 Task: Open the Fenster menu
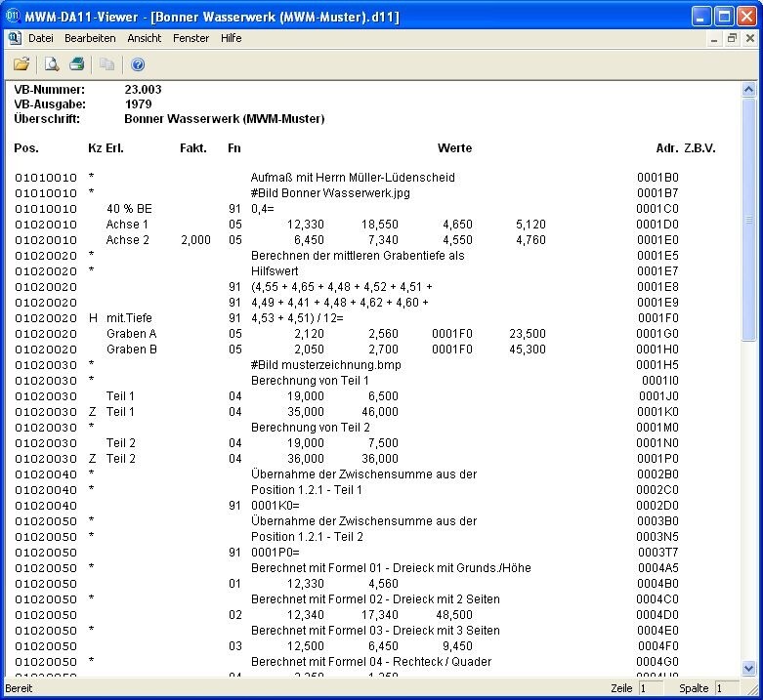[191, 38]
